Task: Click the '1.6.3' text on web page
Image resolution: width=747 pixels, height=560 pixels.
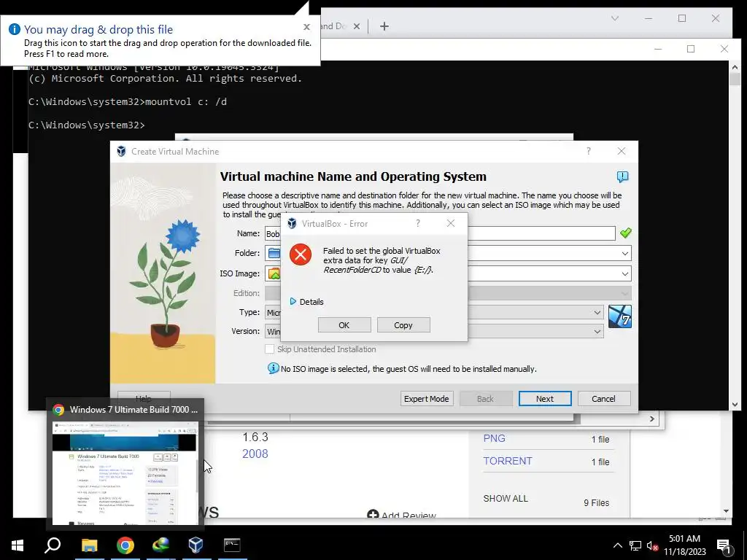Action: (255, 437)
